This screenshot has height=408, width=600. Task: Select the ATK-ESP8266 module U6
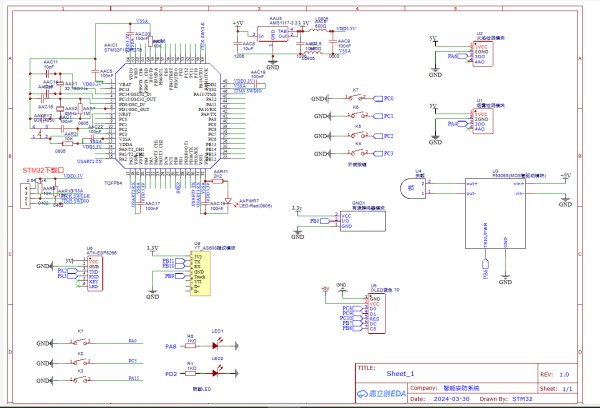95,274
